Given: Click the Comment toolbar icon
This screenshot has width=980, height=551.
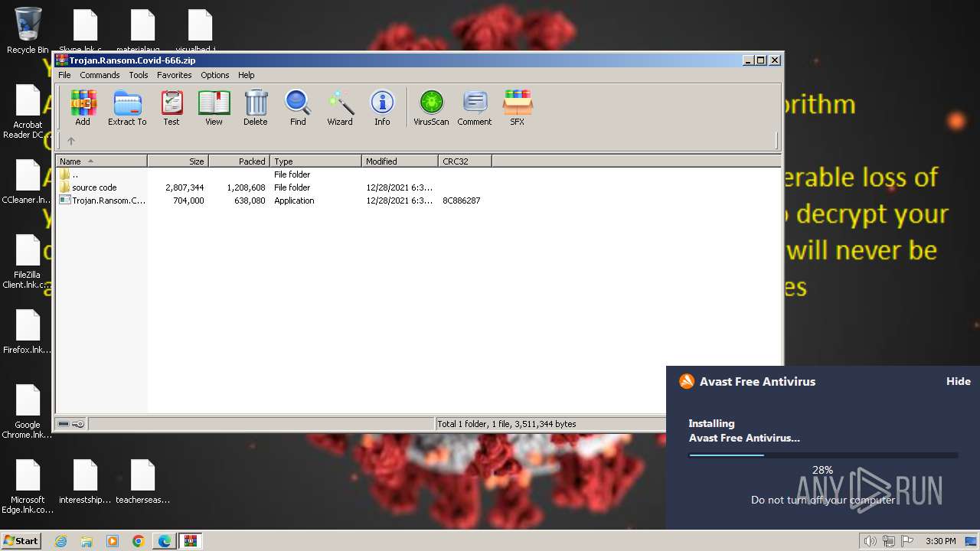Looking at the screenshot, I should [x=475, y=108].
